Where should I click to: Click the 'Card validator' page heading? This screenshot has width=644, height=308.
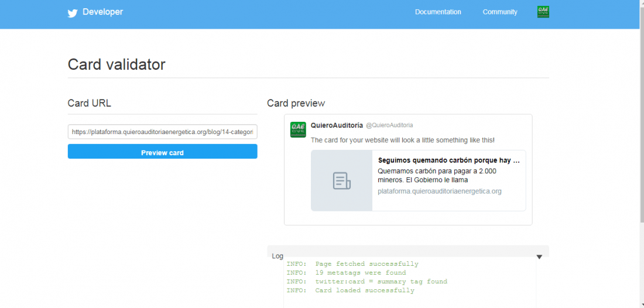point(117,64)
